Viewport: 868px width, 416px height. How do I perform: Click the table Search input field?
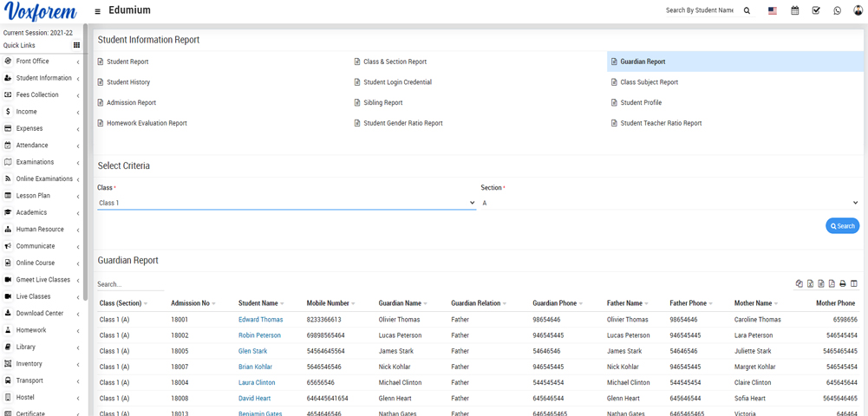(130, 284)
